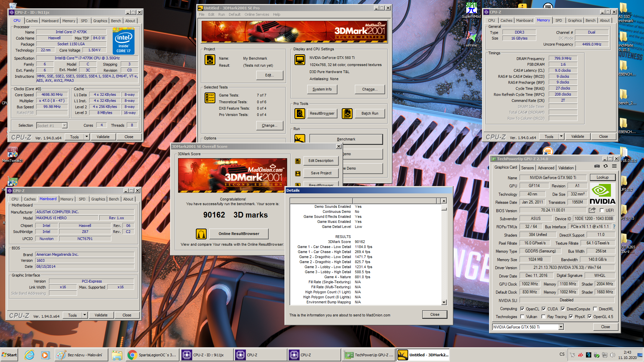Toggle the UEFI checkbox in GPU-Z
The height and width of the screenshot is (362, 644).
point(602,210)
